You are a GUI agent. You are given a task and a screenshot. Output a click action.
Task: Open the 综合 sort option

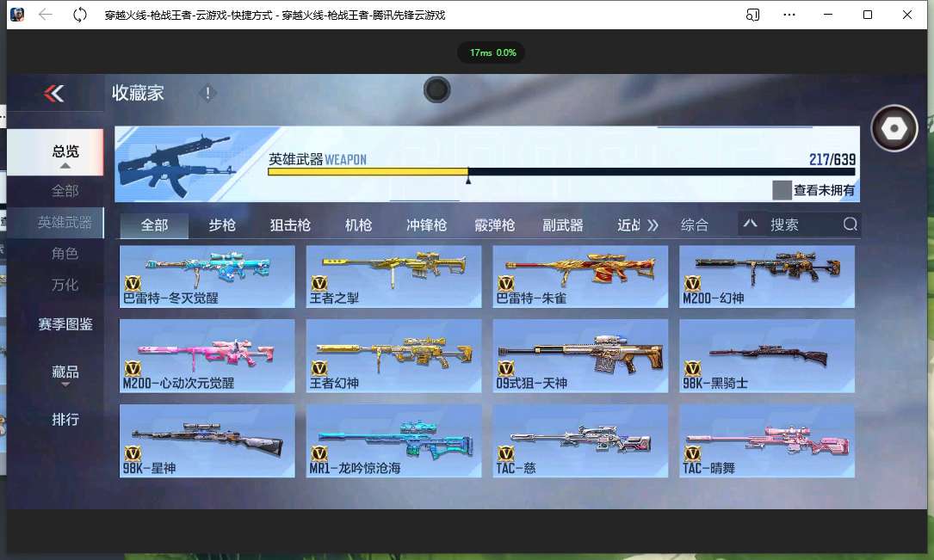(x=695, y=225)
